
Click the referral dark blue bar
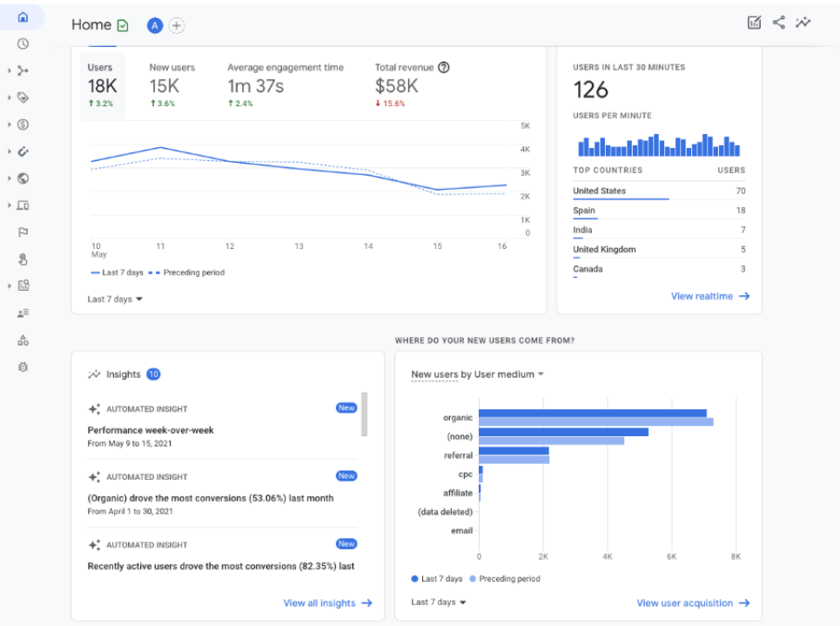[x=514, y=451]
